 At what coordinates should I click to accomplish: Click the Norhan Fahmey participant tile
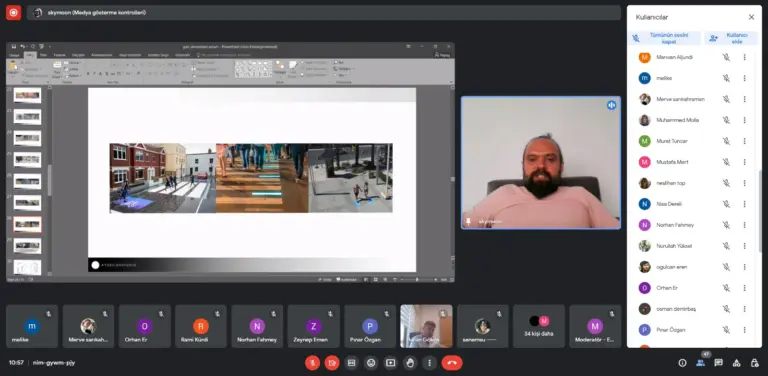click(257, 326)
